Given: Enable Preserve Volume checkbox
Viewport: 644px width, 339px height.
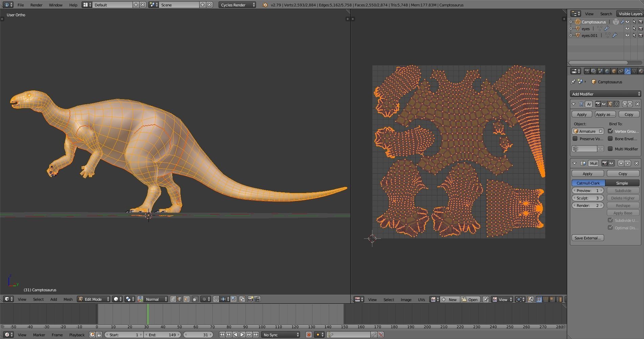Looking at the screenshot, I should click(x=575, y=139).
